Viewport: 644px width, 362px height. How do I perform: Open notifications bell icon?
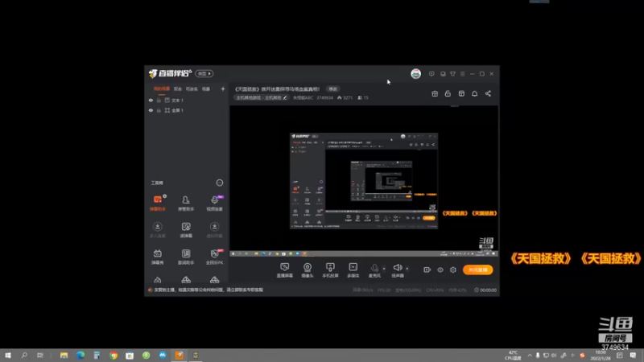pyautogui.click(x=474, y=93)
